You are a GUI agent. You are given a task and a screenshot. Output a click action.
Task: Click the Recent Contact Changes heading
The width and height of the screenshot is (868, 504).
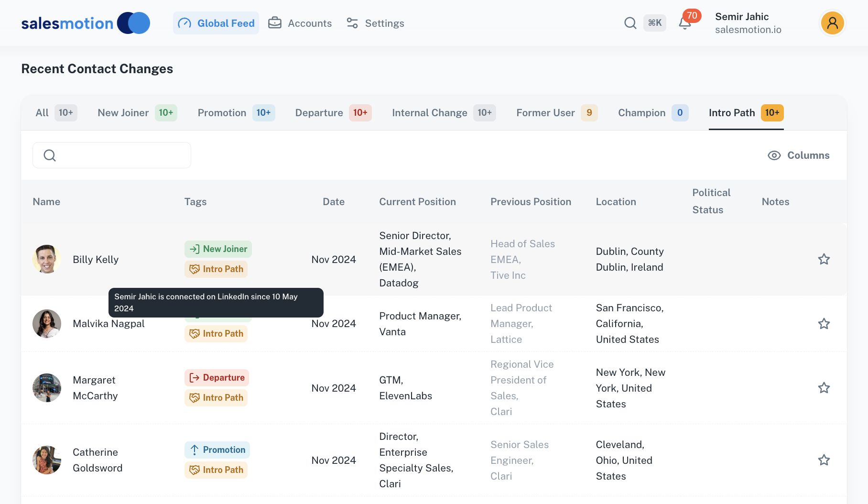[97, 69]
